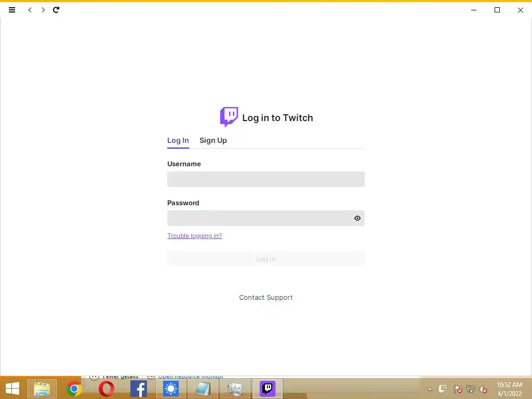Maximize the Twitch window
The image size is (532, 399).
497,10
